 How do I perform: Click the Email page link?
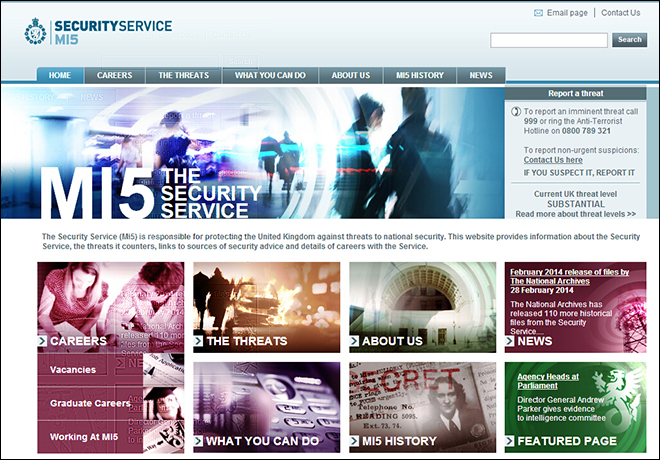[x=567, y=13]
